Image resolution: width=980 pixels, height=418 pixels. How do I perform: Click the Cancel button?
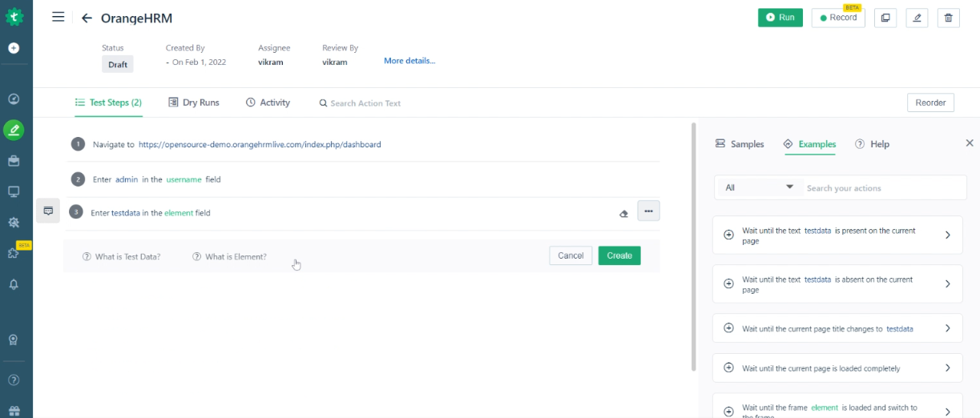click(x=571, y=255)
